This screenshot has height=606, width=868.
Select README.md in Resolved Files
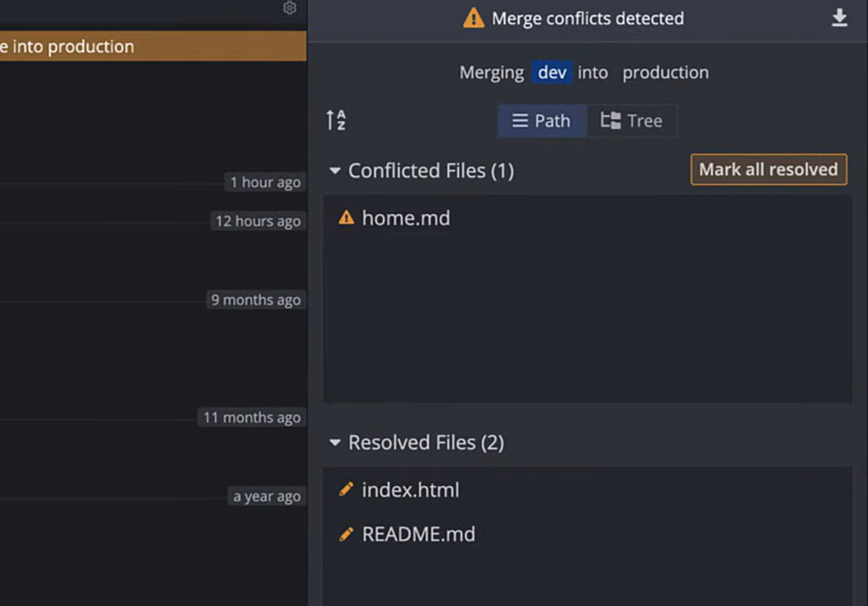point(418,534)
